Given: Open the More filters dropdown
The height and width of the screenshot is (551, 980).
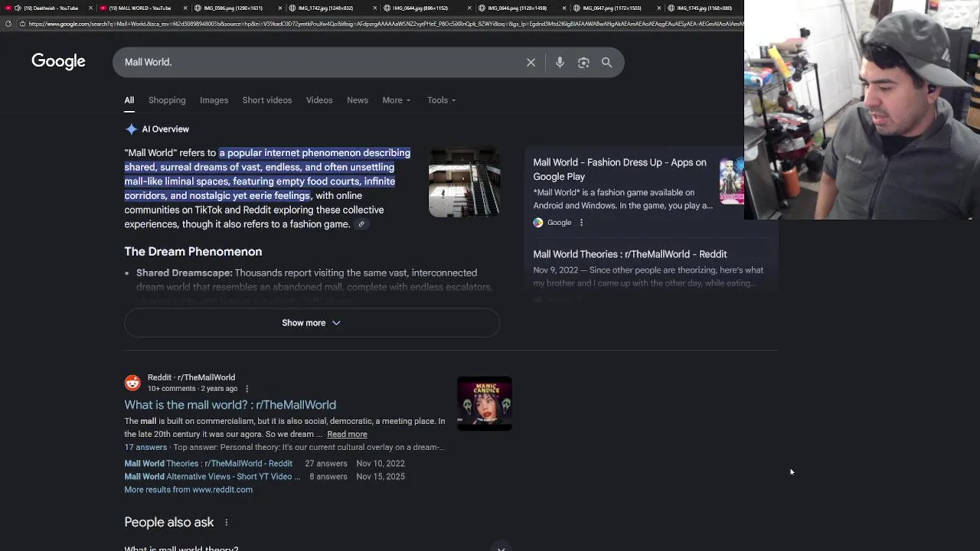Looking at the screenshot, I should tap(396, 100).
